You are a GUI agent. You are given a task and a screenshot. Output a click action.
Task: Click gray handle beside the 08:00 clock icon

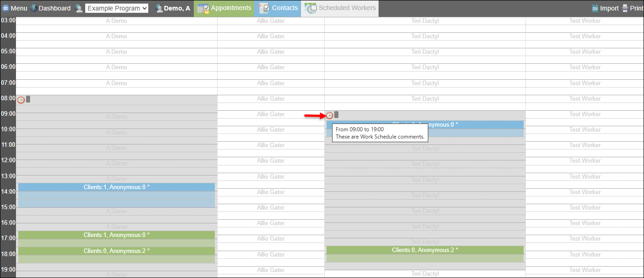coord(28,99)
